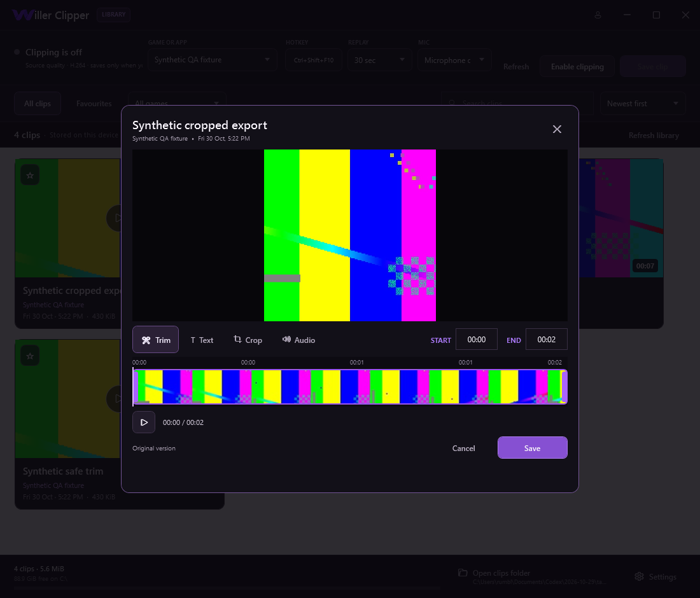Open the Newest first sort dropdown
This screenshot has width=700, height=598.
pos(643,104)
